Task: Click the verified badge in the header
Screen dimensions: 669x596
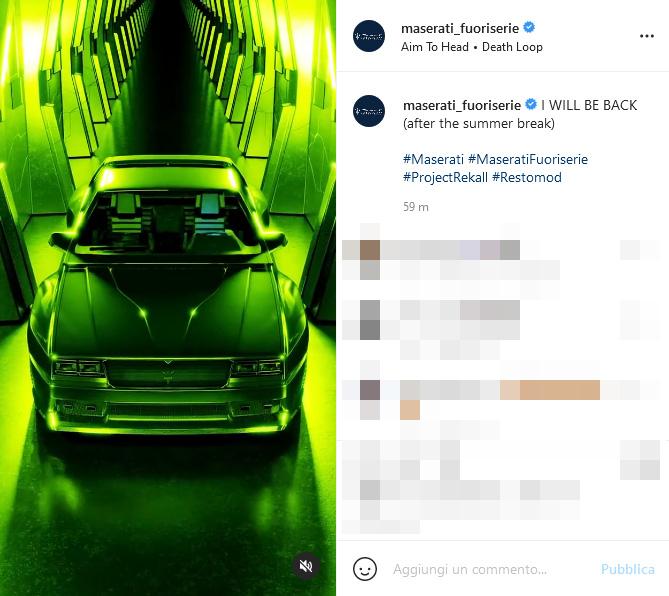Action: click(x=529, y=28)
